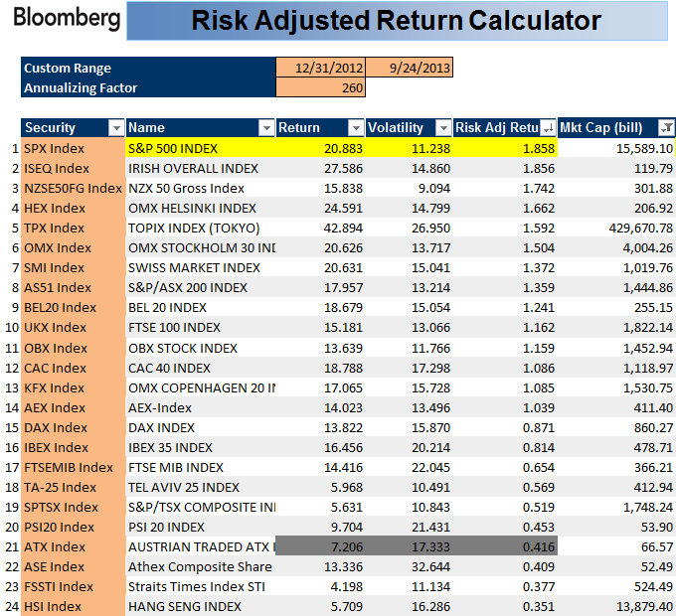
Task: Click the Annualizing Factor value 260
Action: (x=321, y=87)
